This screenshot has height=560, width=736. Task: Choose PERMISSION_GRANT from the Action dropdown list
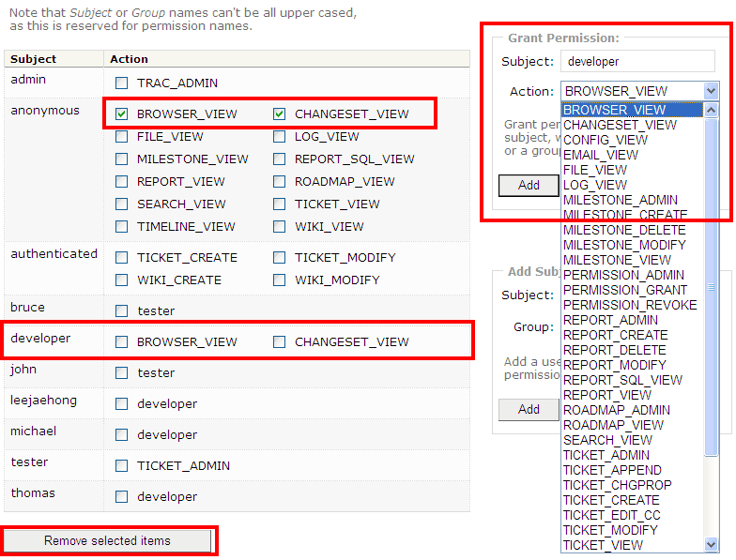[624, 290]
